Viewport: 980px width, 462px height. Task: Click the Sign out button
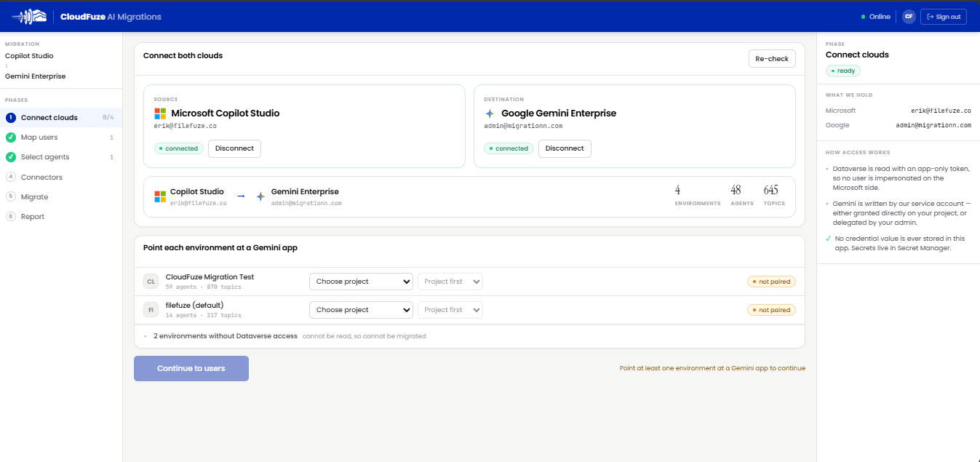point(944,17)
